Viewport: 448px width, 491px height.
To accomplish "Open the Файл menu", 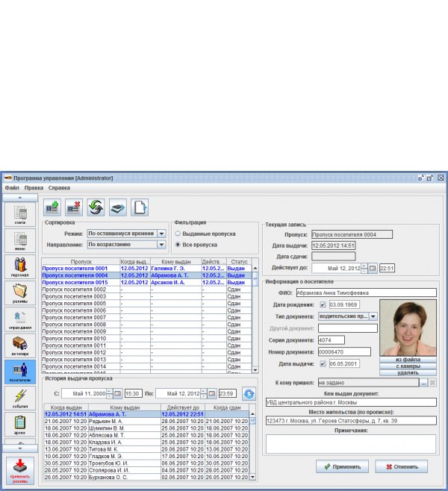I will point(11,188).
